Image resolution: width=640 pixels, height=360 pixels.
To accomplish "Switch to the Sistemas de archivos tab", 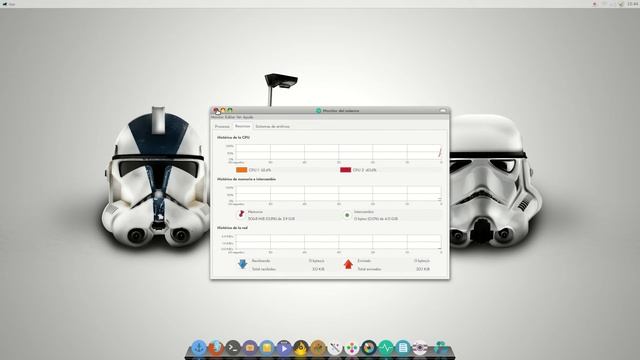I will pos(273,127).
